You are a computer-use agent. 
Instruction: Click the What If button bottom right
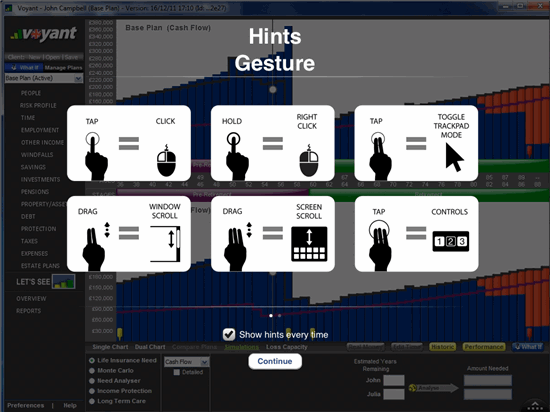[528, 347]
